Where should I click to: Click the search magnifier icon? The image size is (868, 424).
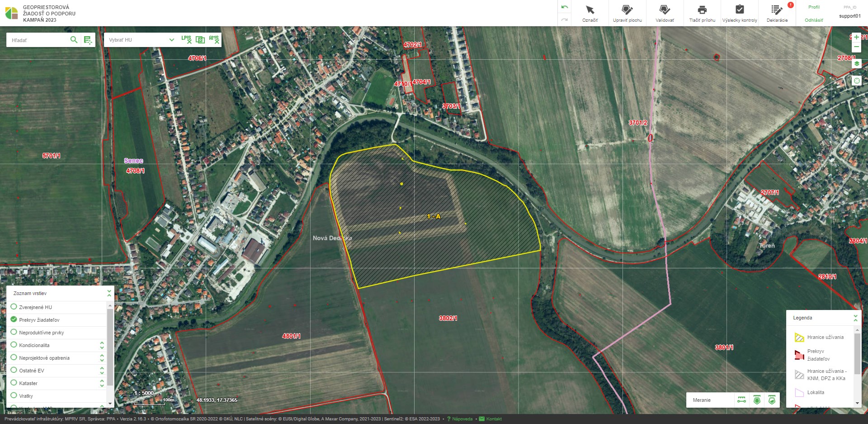[x=74, y=40]
